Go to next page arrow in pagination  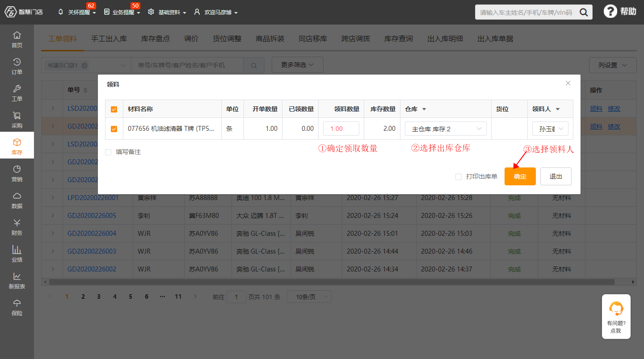(195, 296)
